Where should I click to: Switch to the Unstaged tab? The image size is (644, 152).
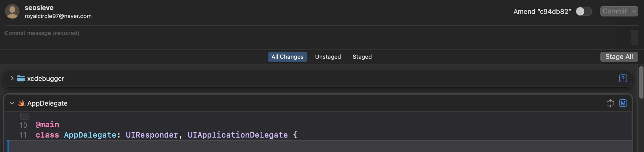[x=328, y=57]
